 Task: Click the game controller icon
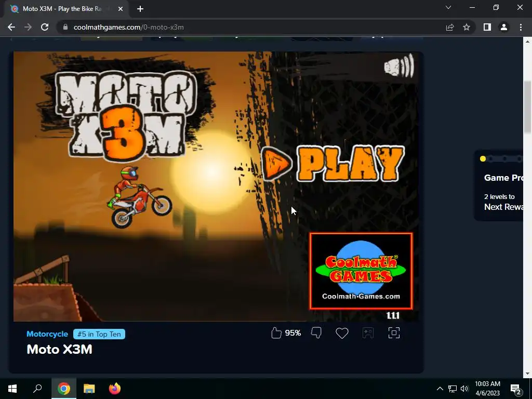[x=368, y=333]
